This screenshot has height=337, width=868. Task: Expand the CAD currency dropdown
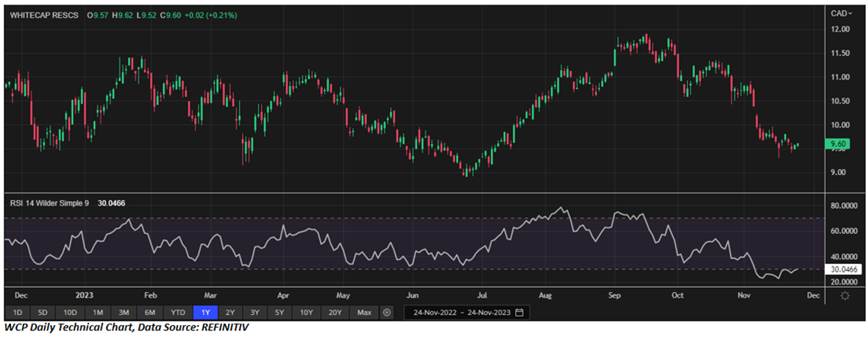841,13
